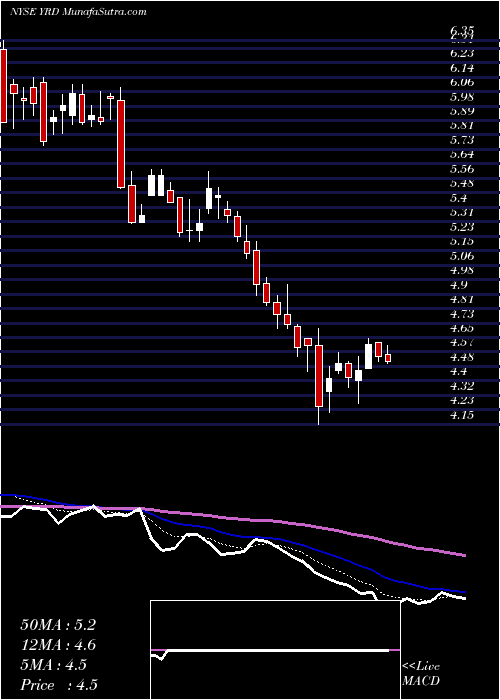Click the 5.15 price axis label

(462, 242)
